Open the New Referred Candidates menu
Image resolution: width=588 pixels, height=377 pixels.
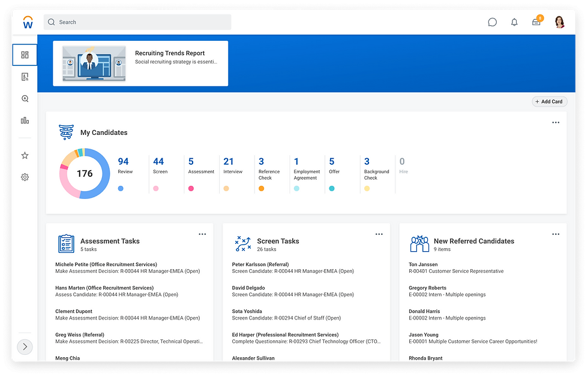point(555,234)
